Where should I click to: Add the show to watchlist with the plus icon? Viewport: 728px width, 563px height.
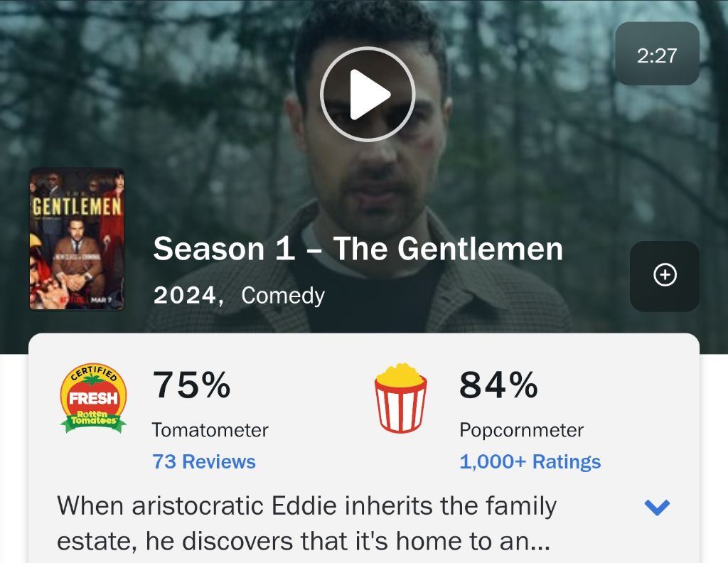click(665, 276)
